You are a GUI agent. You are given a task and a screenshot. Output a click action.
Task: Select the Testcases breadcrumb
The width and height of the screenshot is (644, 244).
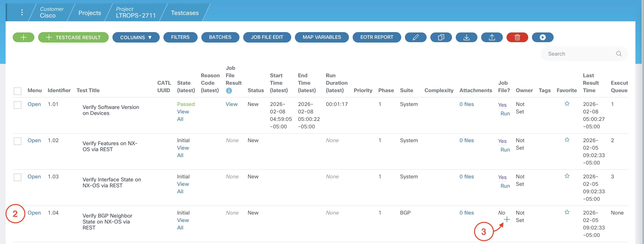click(x=185, y=13)
